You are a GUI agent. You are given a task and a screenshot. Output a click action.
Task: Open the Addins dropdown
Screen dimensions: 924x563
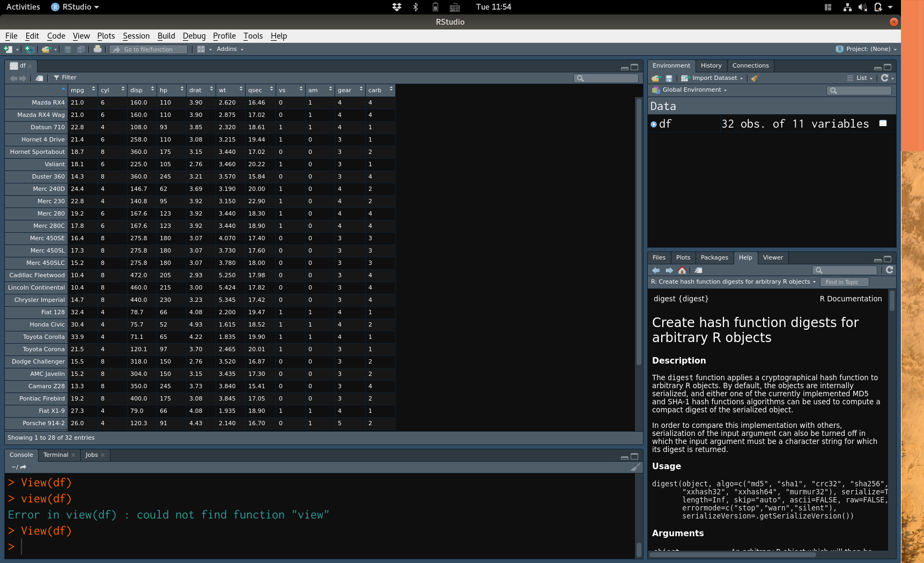click(230, 49)
